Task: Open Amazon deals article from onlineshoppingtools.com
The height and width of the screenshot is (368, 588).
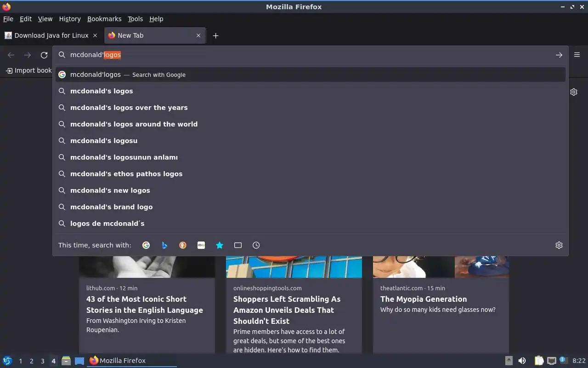Action: [287, 310]
